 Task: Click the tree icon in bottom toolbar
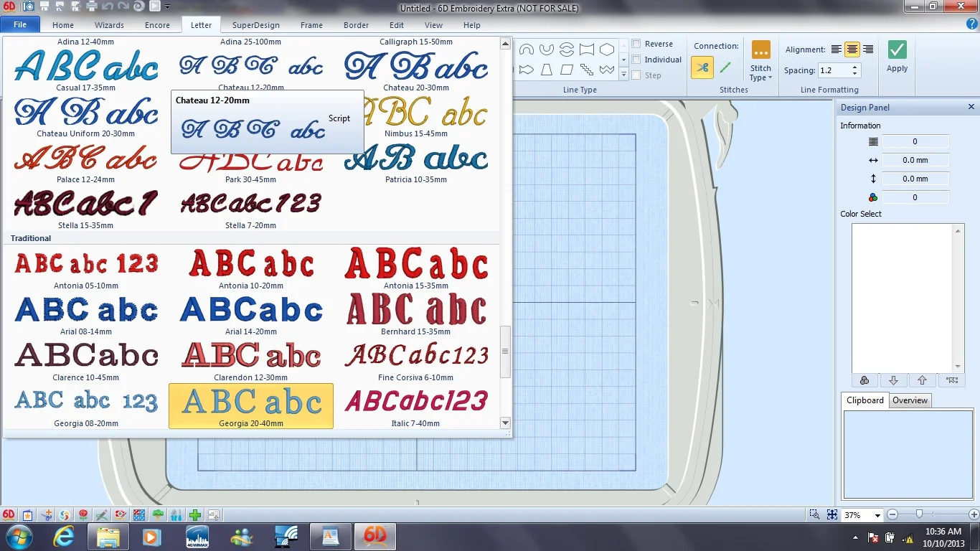[x=158, y=514]
